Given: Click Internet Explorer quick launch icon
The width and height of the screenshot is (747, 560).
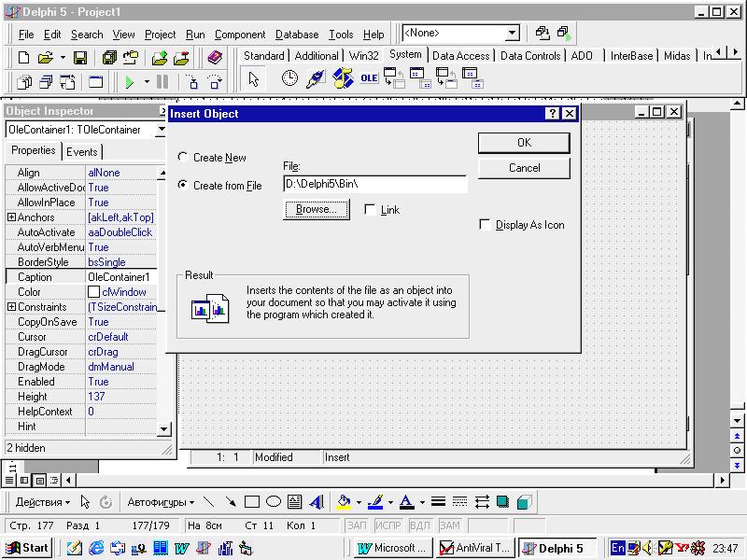Looking at the screenshot, I should click(96, 548).
